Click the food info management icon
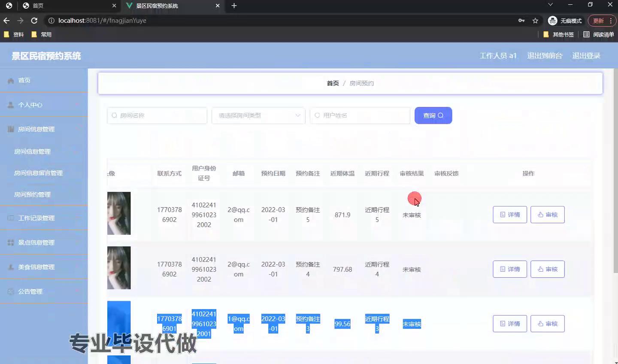The image size is (618, 364). click(11, 267)
